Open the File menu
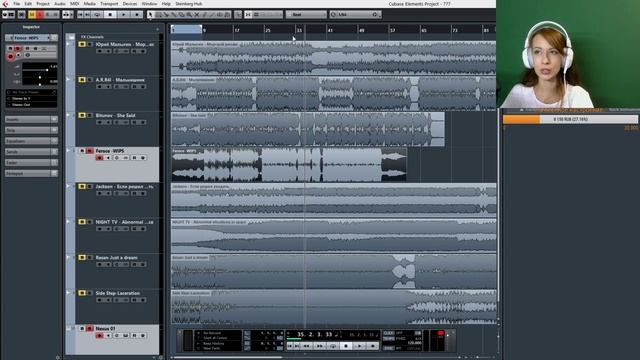Viewport: 640px width, 360px height. pyautogui.click(x=16, y=4)
